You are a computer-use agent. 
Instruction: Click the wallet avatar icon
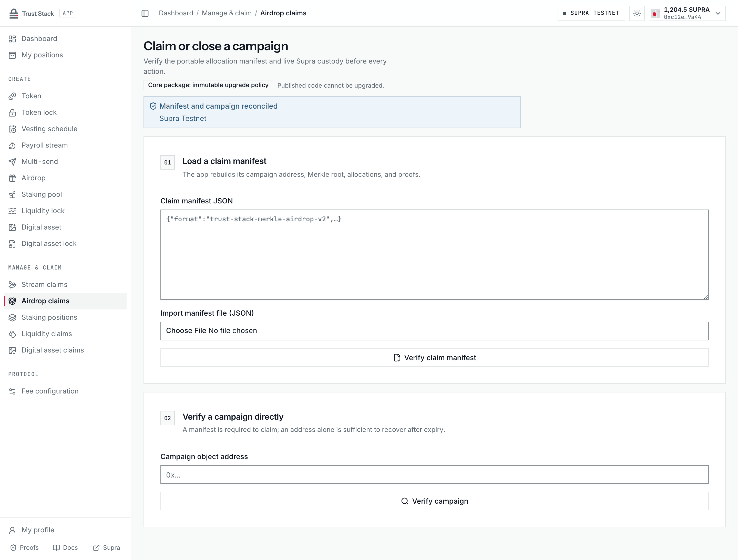655,13
